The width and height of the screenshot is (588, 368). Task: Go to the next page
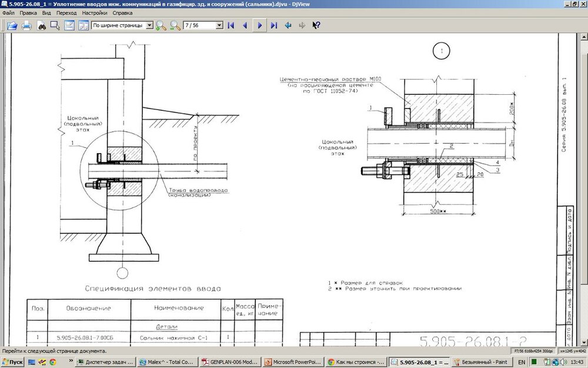coord(259,25)
